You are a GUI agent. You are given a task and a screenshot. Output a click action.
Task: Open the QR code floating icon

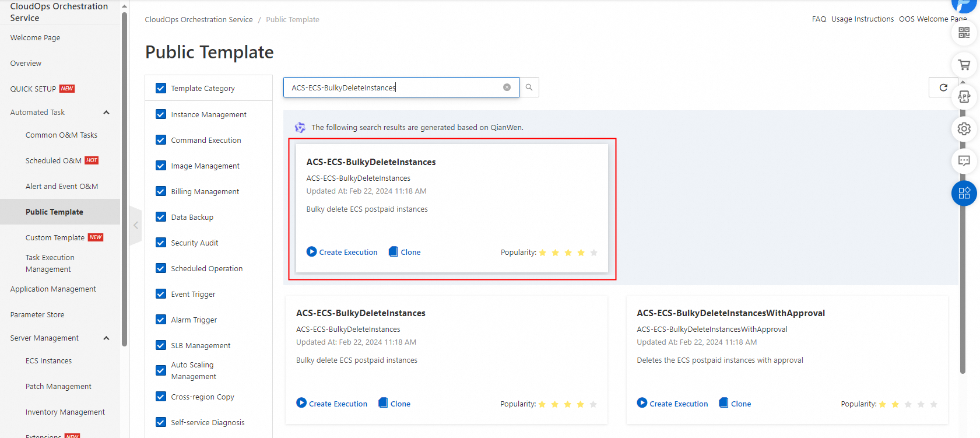[964, 33]
